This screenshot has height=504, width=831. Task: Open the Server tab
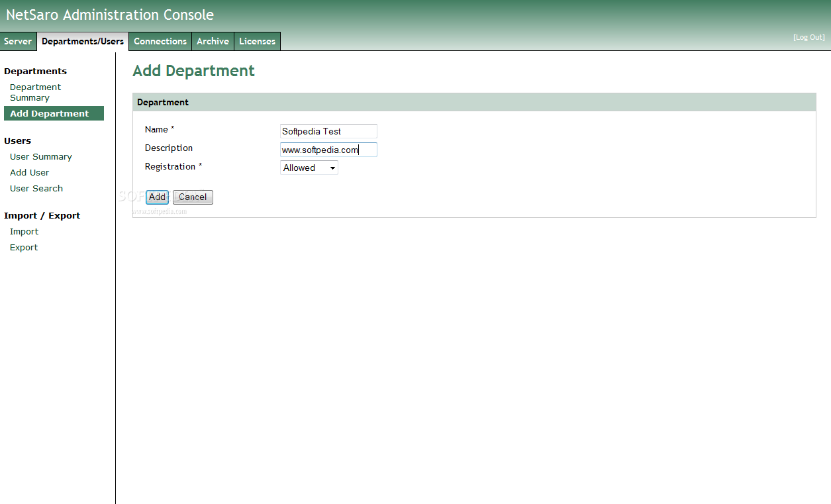pyautogui.click(x=18, y=41)
